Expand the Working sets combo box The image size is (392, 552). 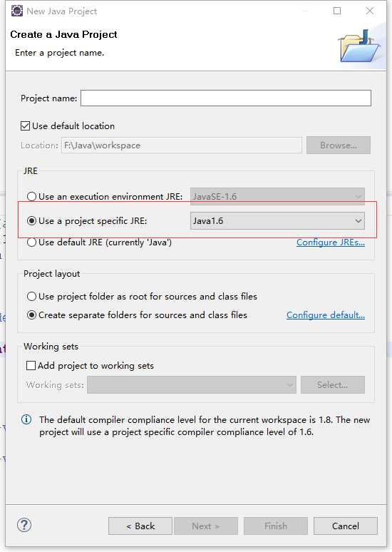(192, 385)
